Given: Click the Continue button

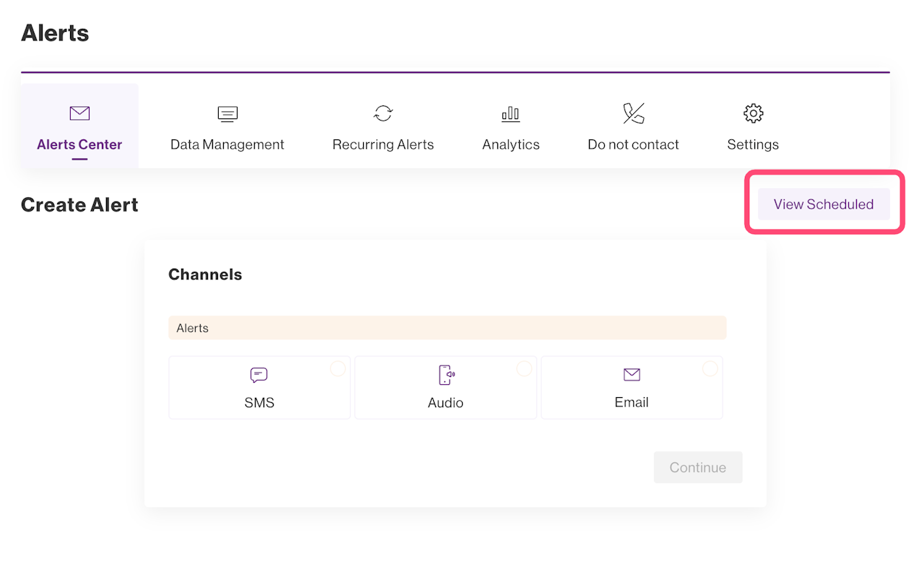Looking at the screenshot, I should 697,467.
